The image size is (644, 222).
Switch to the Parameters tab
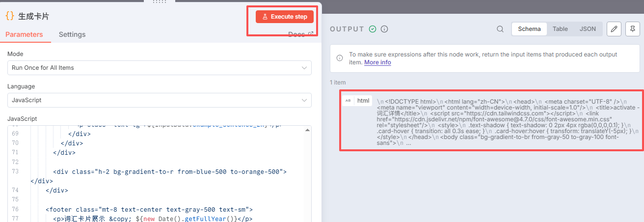tap(24, 34)
